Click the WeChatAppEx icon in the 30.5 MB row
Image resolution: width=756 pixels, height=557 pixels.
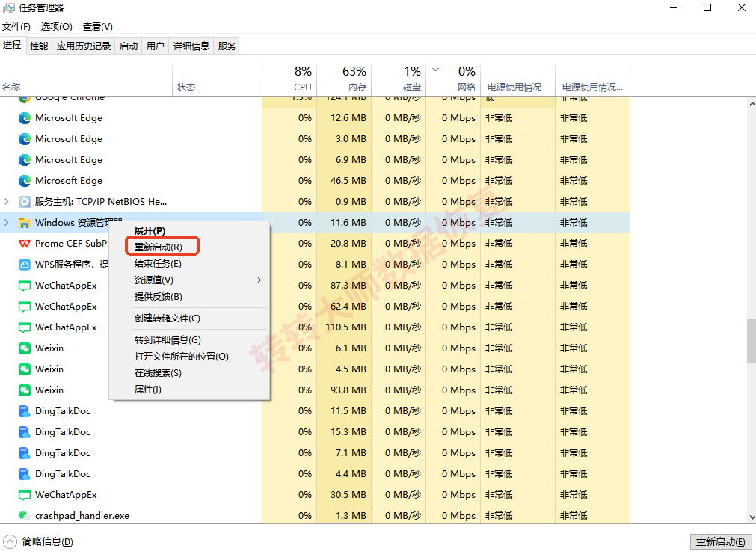tap(25, 495)
